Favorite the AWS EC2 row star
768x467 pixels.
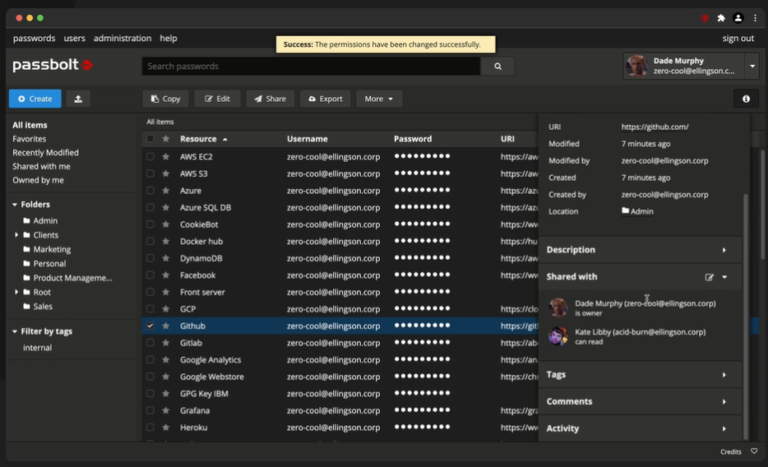[x=166, y=157]
